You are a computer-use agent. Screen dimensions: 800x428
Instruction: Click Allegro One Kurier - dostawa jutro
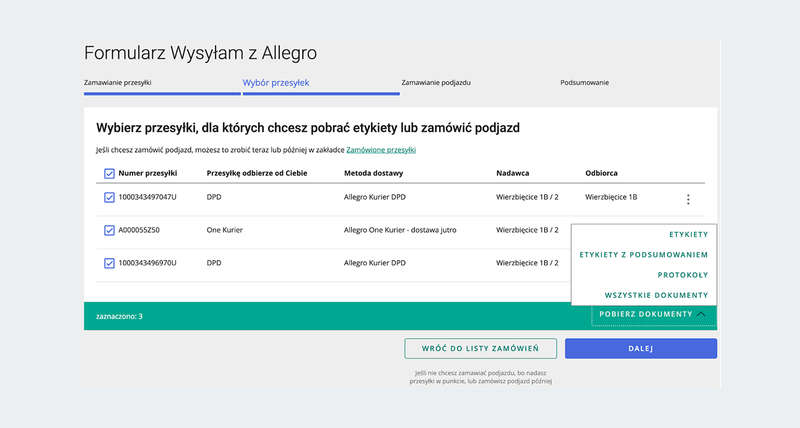point(400,230)
